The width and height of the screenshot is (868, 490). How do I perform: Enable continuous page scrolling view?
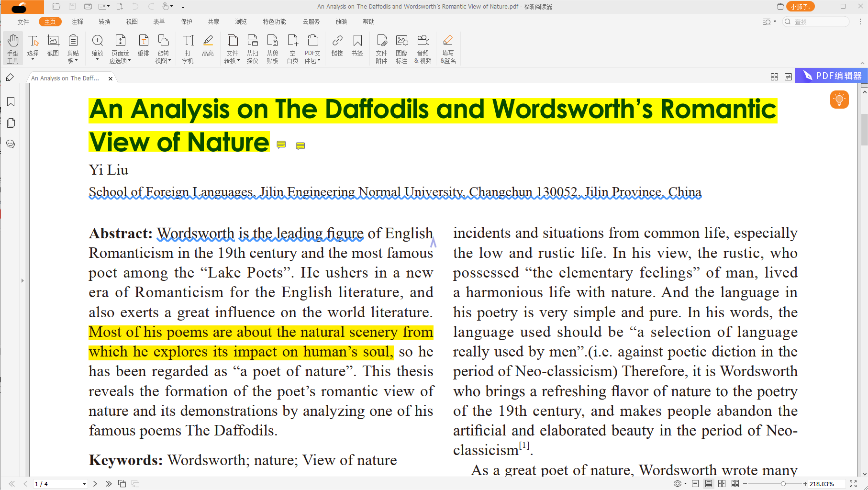tap(709, 484)
